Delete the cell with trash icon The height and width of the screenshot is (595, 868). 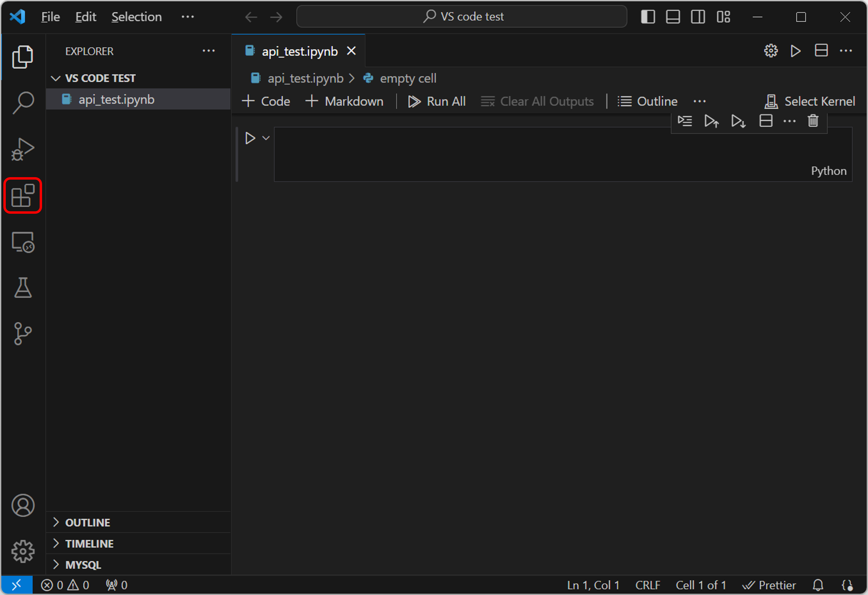(x=813, y=121)
